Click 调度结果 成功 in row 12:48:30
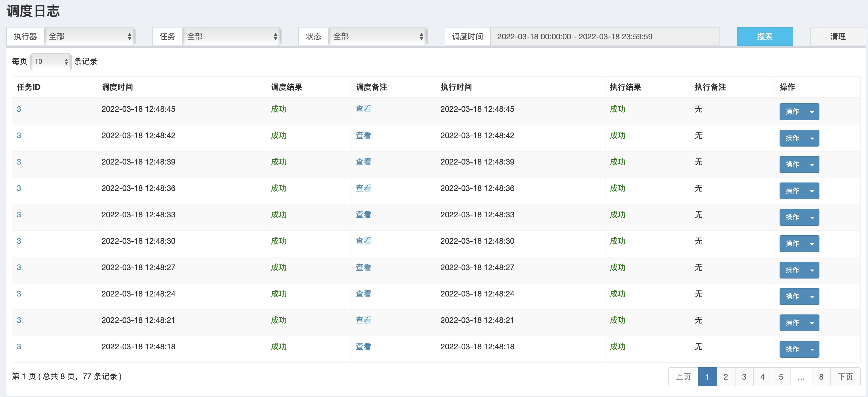The width and height of the screenshot is (868, 397). pos(279,241)
